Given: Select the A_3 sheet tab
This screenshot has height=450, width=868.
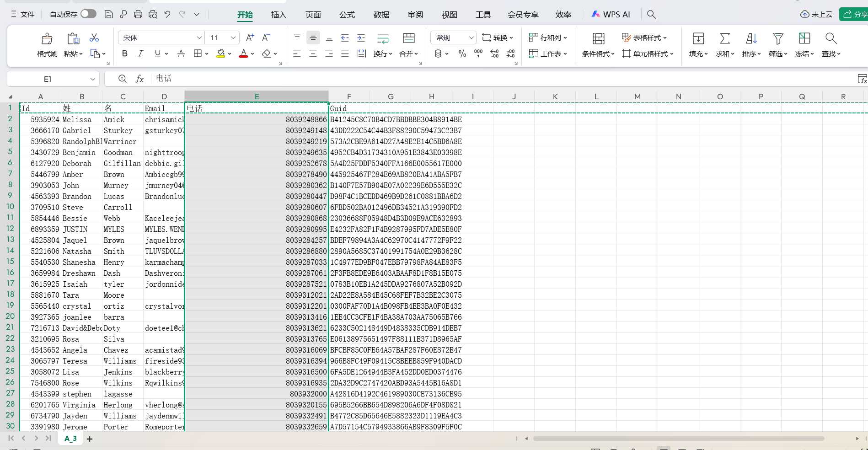Looking at the screenshot, I should pos(70,439).
